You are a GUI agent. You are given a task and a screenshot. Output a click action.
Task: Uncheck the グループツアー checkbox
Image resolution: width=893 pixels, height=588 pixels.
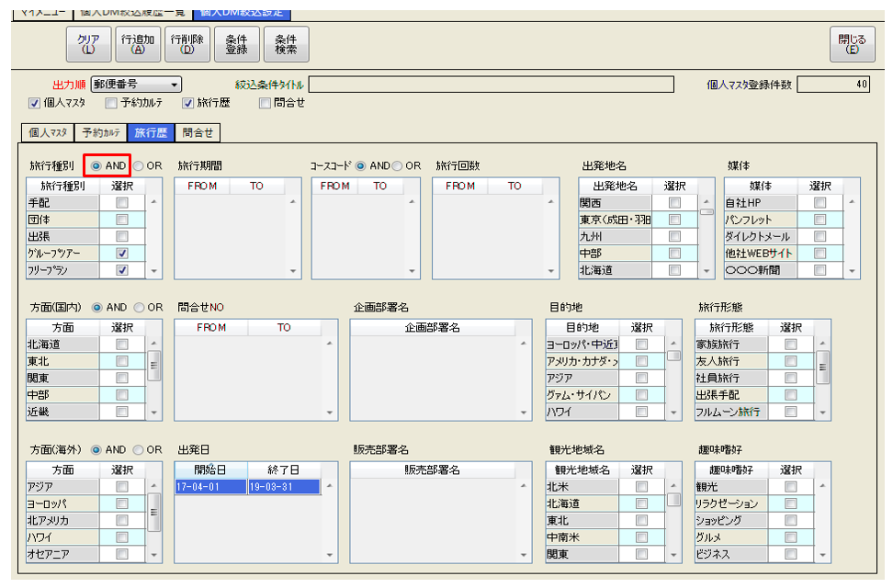122,253
